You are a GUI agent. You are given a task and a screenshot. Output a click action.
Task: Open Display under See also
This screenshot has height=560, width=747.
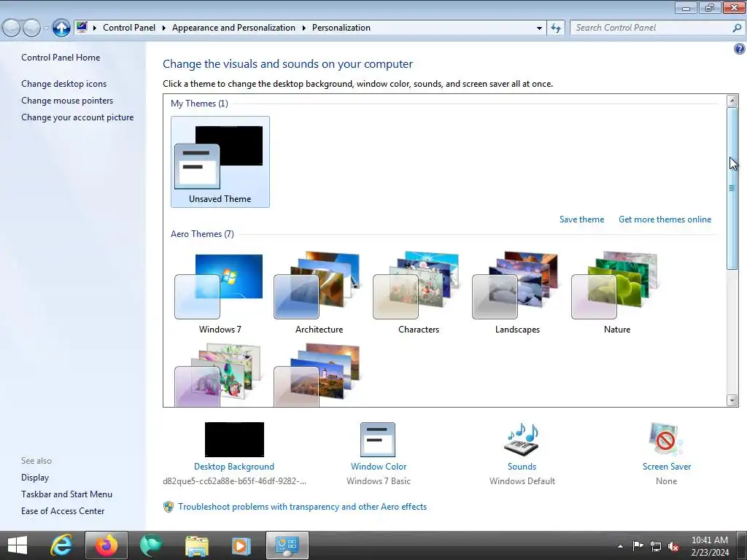tap(35, 477)
